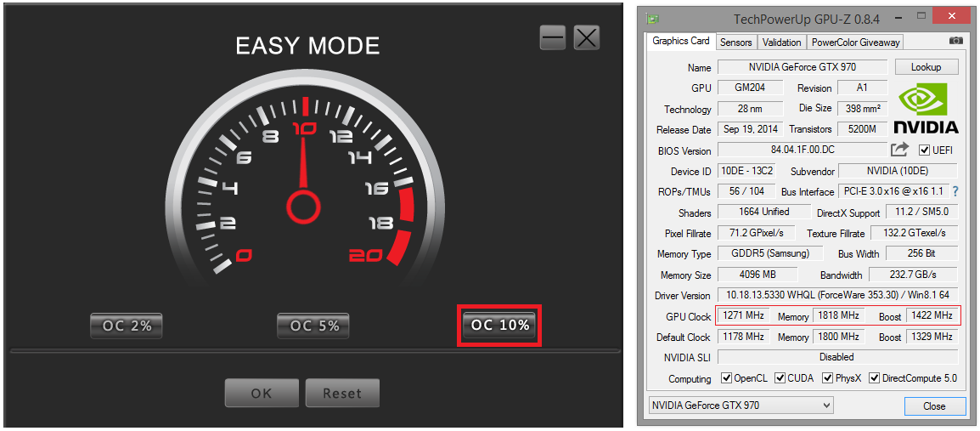Click the Bus Width value 256 Bit
980x431 pixels.
[922, 253]
